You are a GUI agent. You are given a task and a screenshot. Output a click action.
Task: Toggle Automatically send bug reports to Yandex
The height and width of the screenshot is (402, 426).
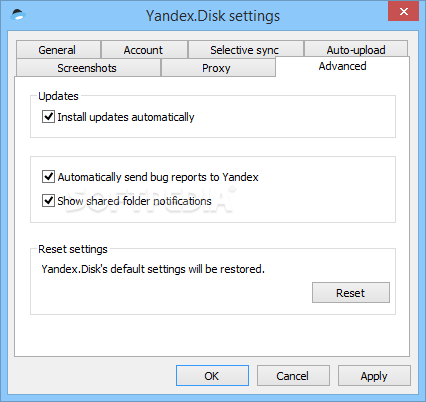(x=48, y=177)
